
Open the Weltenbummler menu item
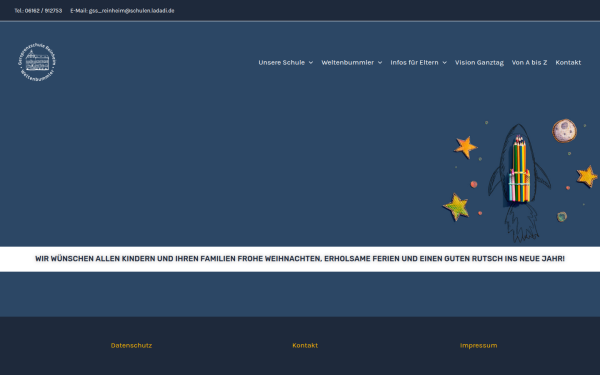coord(347,62)
